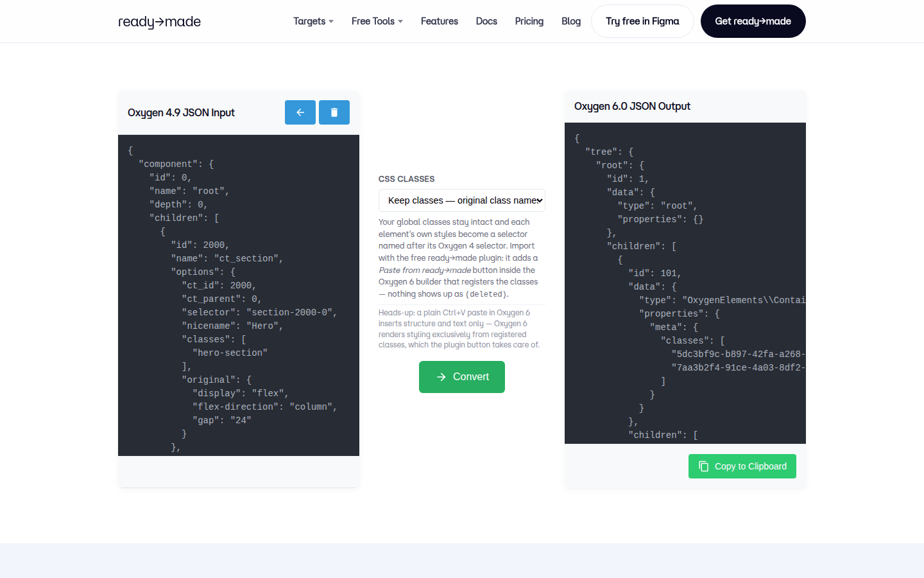Go to the Features page

click(440, 21)
